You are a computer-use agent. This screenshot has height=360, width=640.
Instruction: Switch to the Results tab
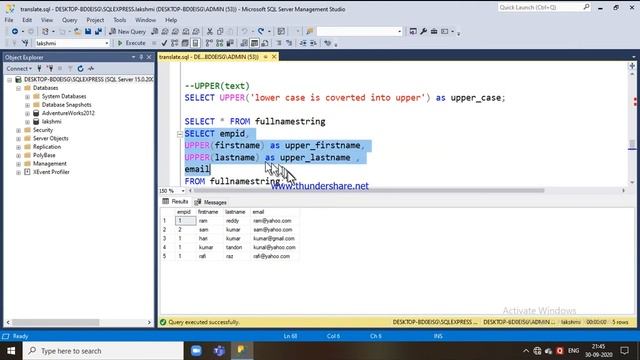pos(175,202)
